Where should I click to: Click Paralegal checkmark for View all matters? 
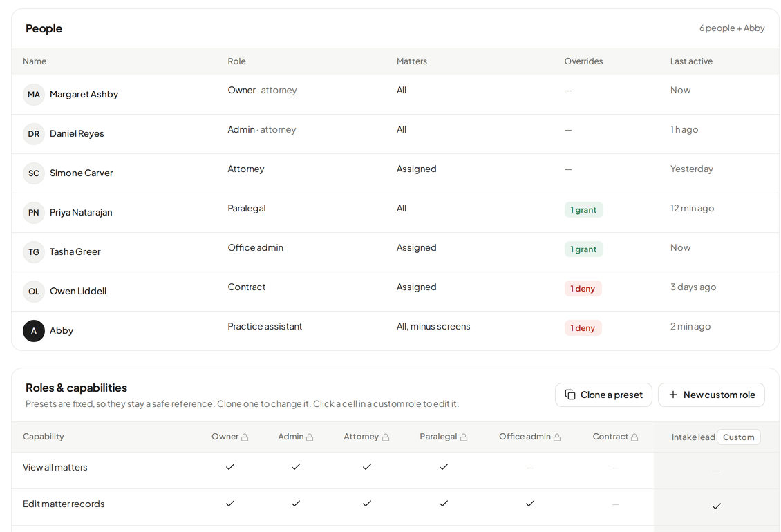click(x=444, y=467)
